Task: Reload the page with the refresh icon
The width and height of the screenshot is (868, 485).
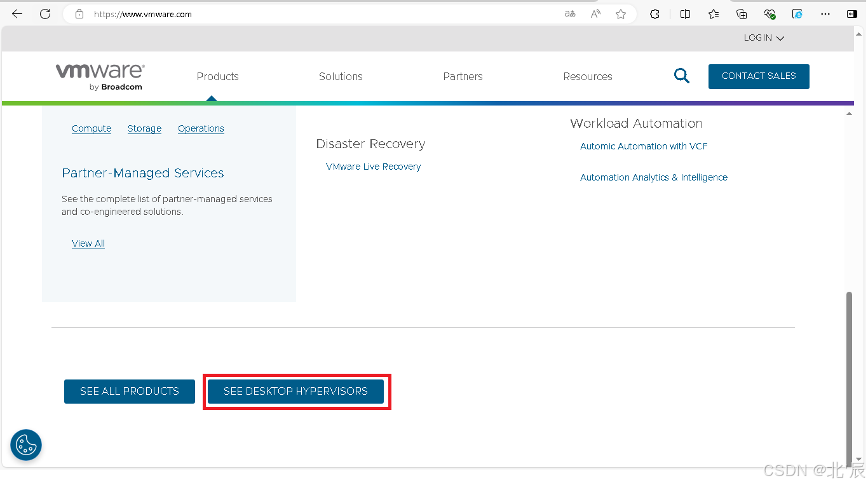Action: click(45, 14)
